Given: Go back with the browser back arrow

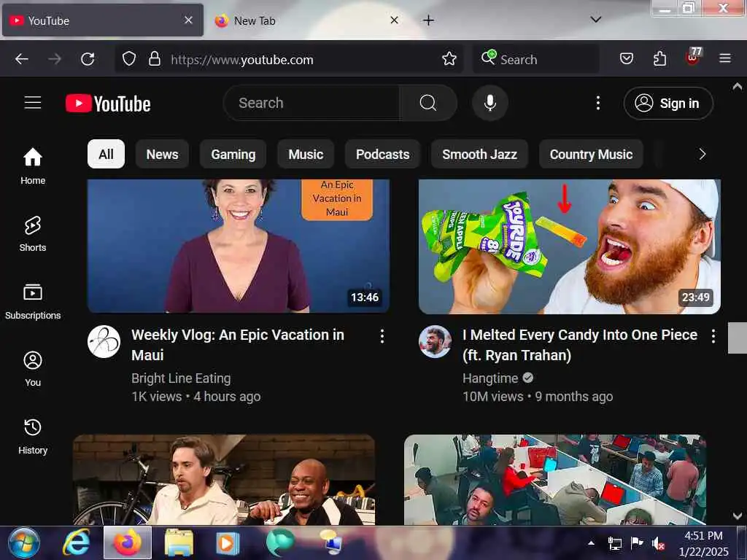Looking at the screenshot, I should (x=22, y=59).
